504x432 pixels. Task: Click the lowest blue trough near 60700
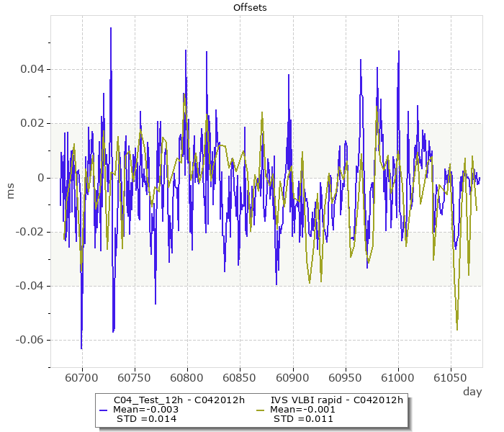click(x=81, y=348)
